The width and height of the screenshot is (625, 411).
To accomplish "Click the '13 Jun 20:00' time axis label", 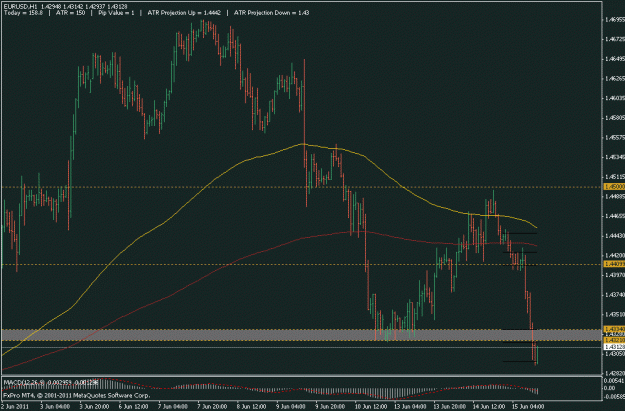I will pyautogui.click(x=449, y=407).
